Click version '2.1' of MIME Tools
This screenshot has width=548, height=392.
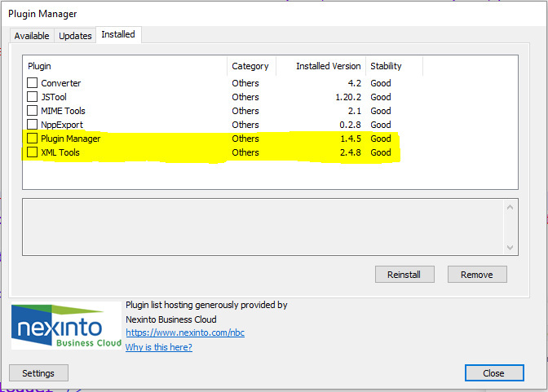point(355,111)
